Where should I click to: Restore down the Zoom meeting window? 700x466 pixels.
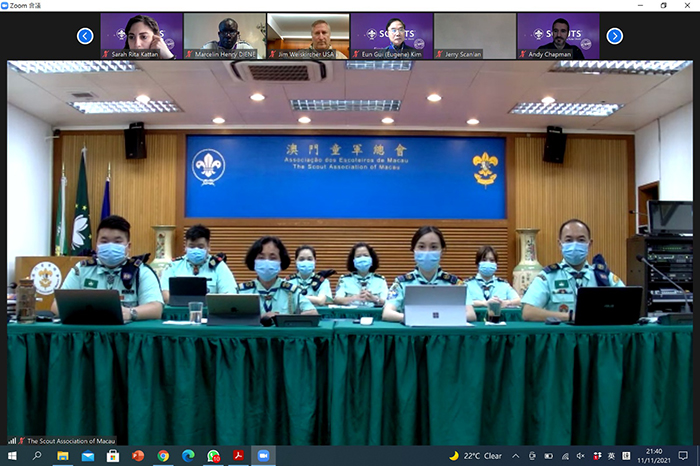pyautogui.click(x=664, y=5)
